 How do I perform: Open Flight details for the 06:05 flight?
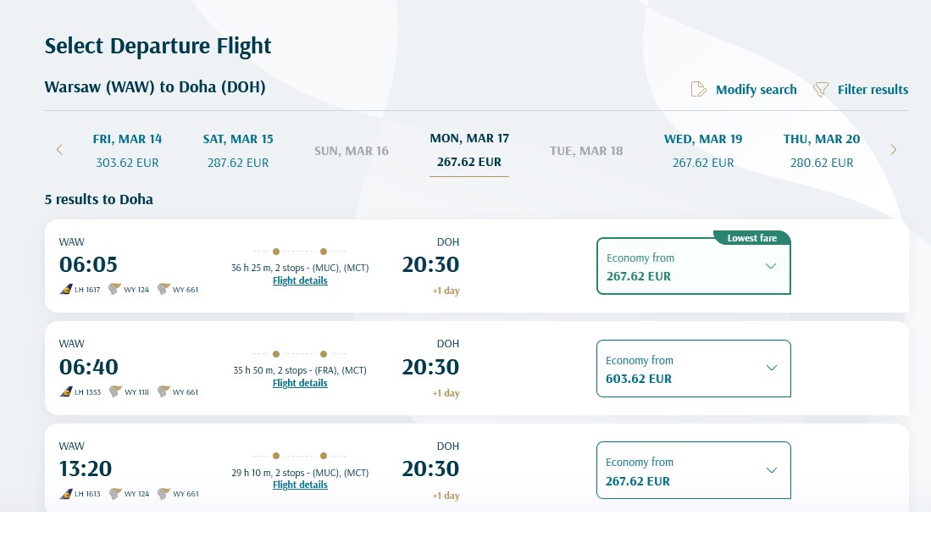pyautogui.click(x=300, y=280)
